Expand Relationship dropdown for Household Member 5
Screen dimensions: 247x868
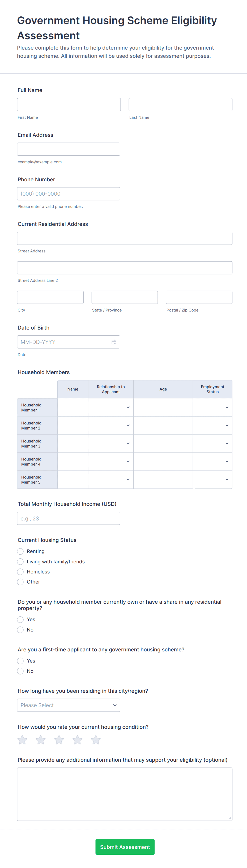click(111, 480)
